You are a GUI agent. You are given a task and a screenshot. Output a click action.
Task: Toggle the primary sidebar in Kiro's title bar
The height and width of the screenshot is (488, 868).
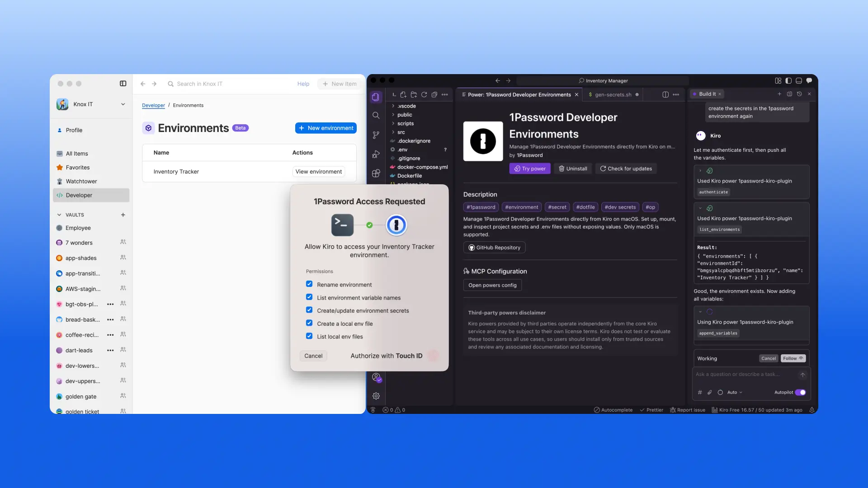click(x=788, y=80)
